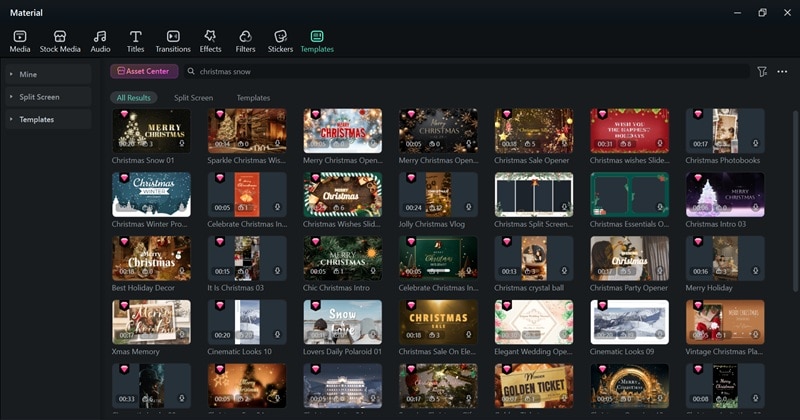Open the Christmas Winter Promo thumbnail
Viewport: 800px width, 420px height.
tap(152, 194)
